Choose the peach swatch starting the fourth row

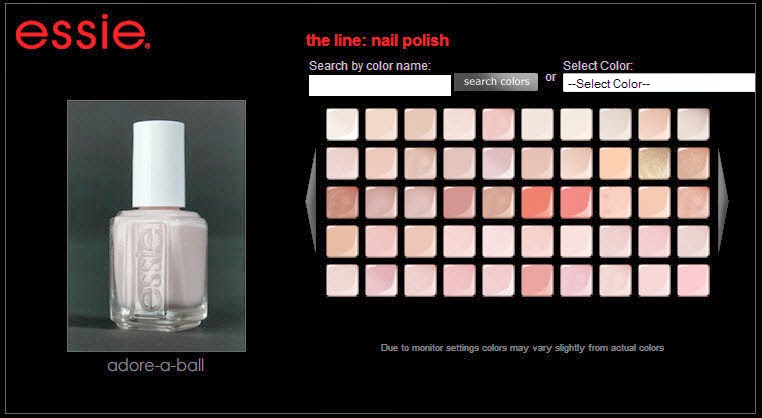342,241
